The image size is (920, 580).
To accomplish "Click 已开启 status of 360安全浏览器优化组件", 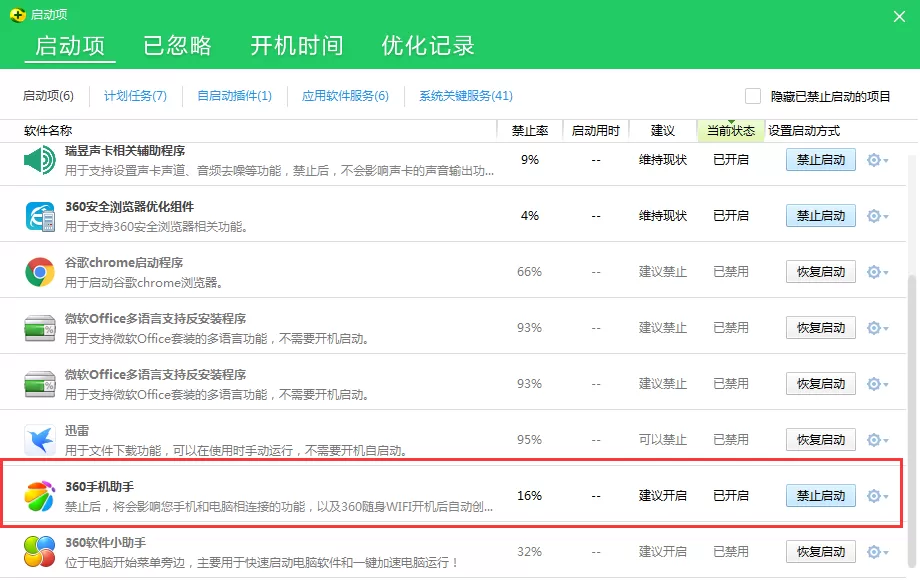I will click(x=730, y=216).
